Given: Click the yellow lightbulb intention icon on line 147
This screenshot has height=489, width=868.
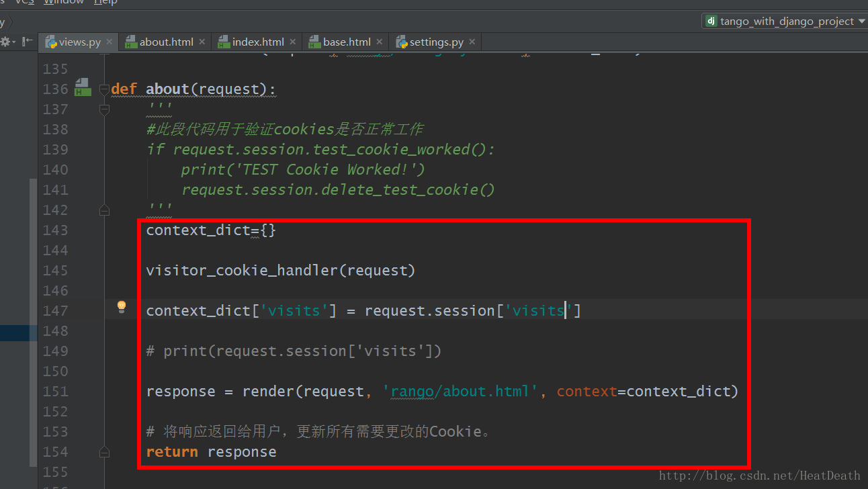Looking at the screenshot, I should (x=122, y=307).
